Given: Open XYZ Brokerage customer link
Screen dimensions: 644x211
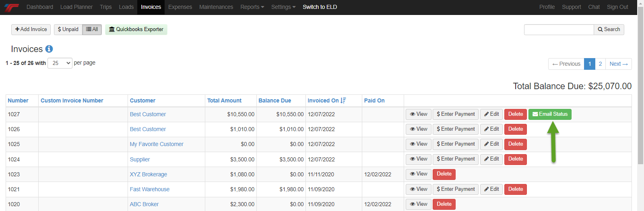Looking at the screenshot, I should click(149, 174).
